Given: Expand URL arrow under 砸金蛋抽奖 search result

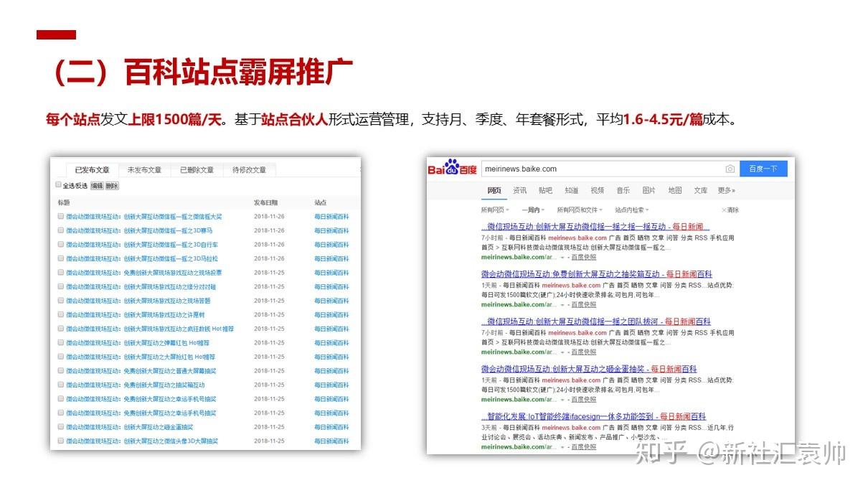Looking at the screenshot, I should click(562, 399).
